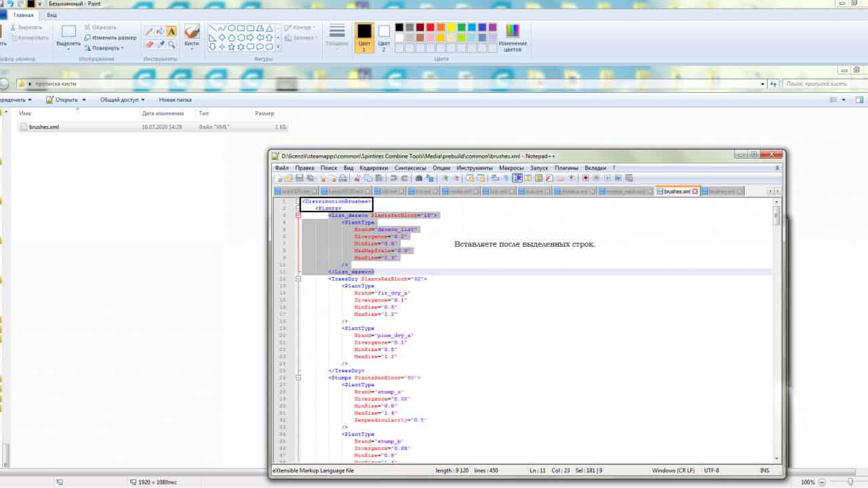Click the Save icon in Notepad++ toolbar
868x488 pixels.
299,178
